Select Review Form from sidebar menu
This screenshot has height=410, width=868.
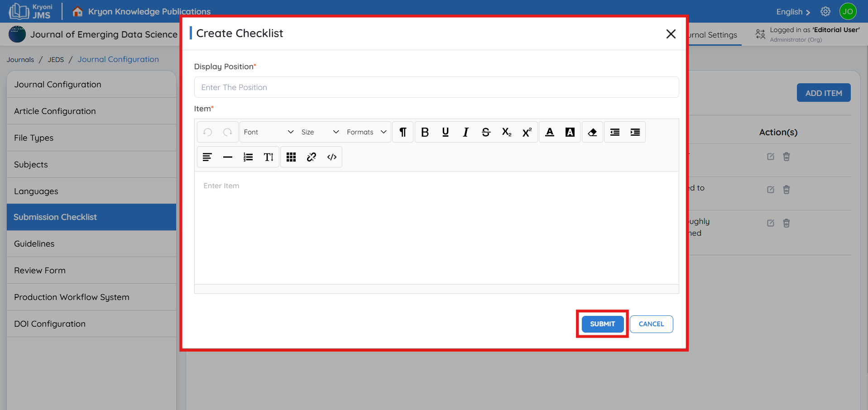(x=40, y=271)
